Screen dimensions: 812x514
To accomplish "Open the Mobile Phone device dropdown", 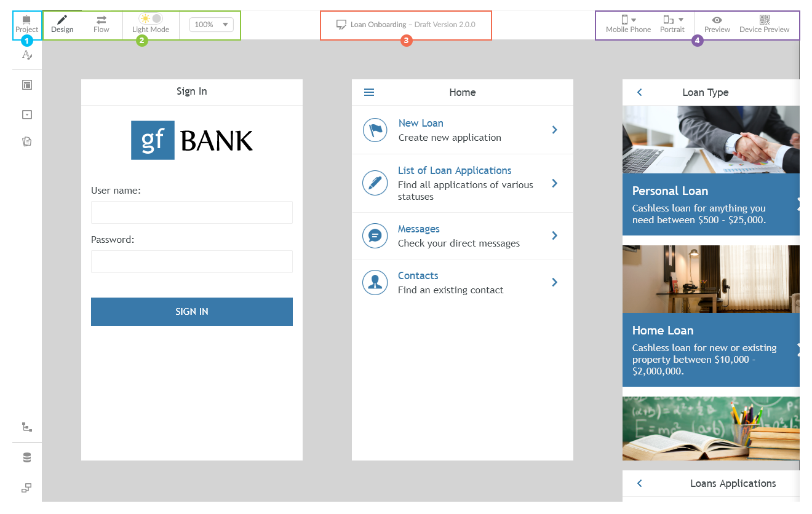I will 628,25.
